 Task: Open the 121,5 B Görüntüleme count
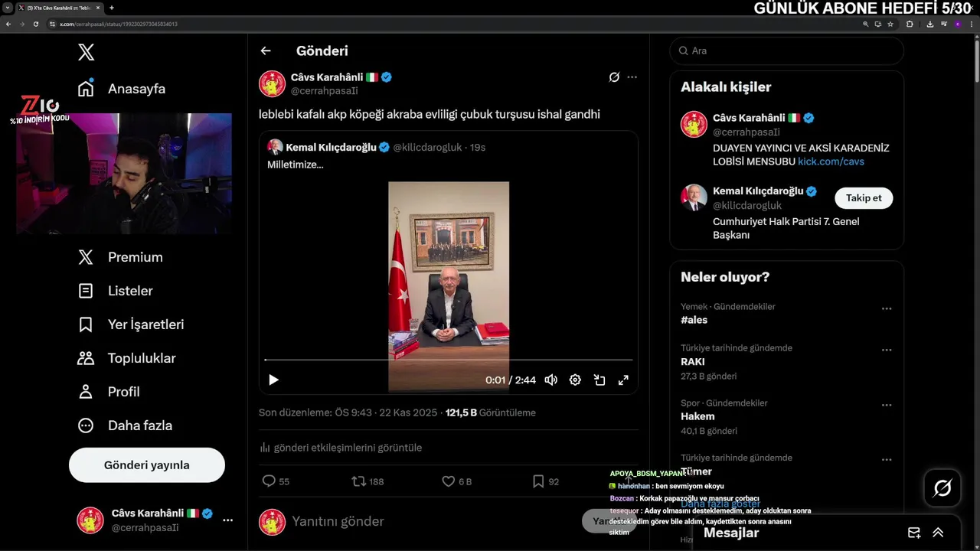[491, 412]
